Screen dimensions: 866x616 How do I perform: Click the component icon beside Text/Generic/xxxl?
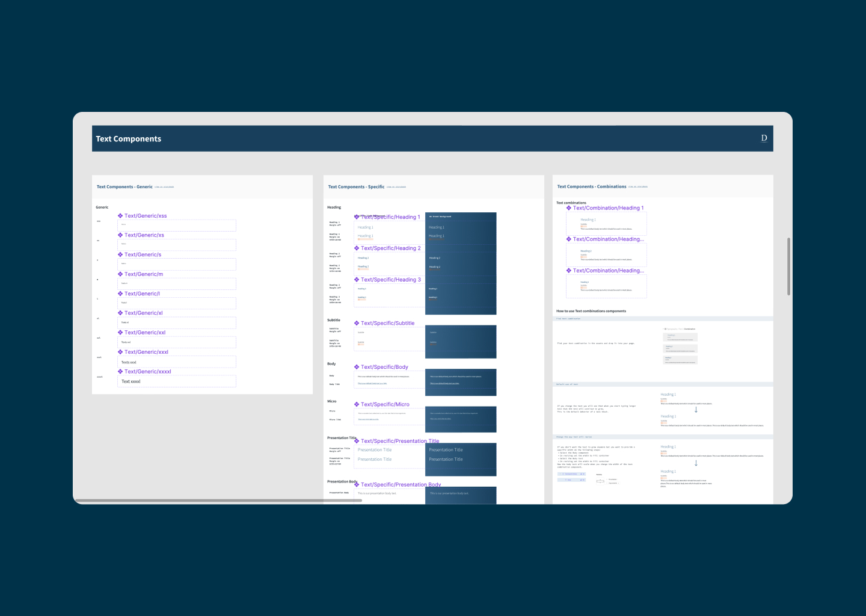pos(120,352)
